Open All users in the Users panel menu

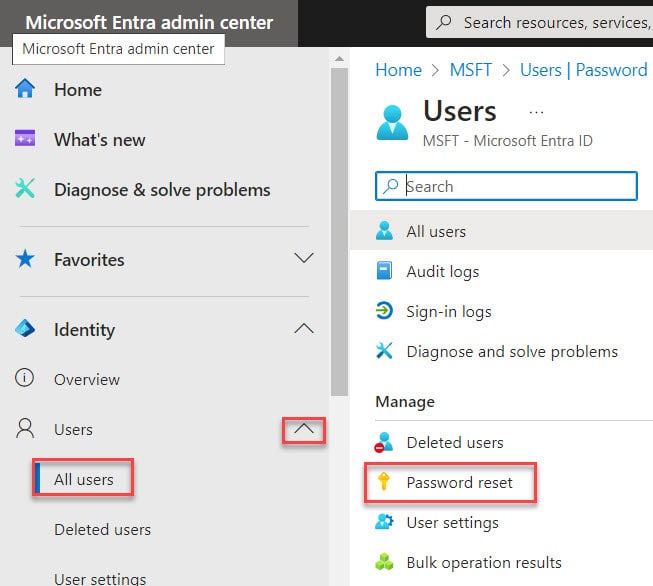[502, 231]
